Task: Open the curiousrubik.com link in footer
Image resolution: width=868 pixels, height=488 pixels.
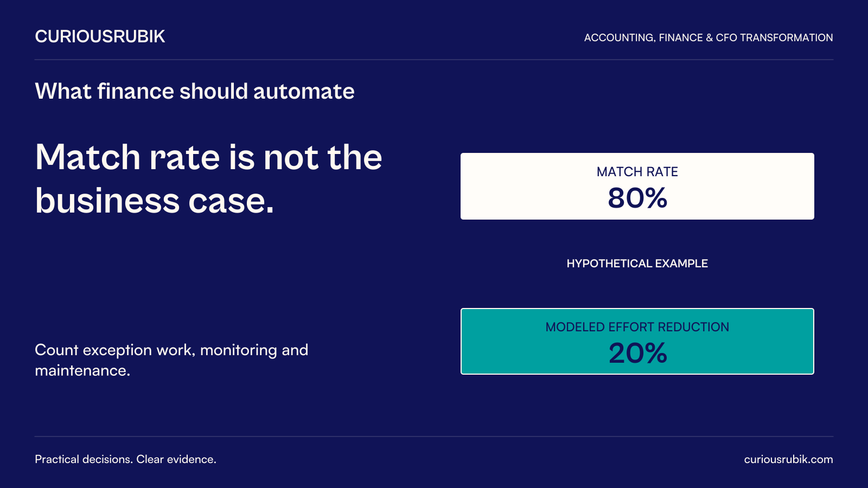Action: [788, 459]
